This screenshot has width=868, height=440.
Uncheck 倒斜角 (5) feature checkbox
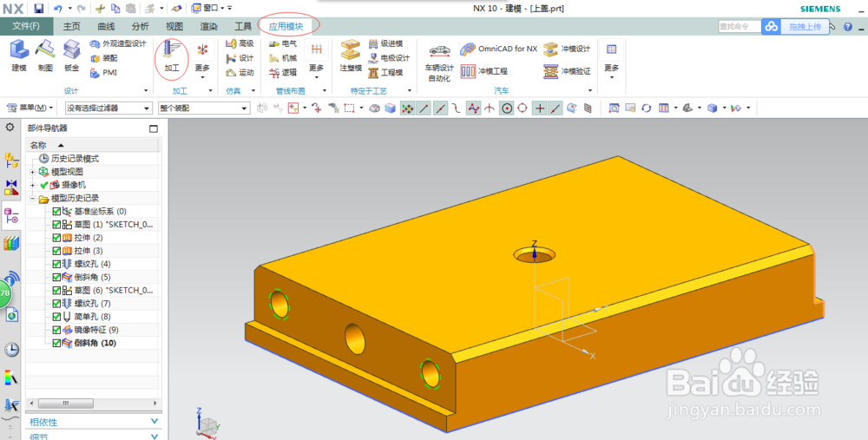pos(56,278)
